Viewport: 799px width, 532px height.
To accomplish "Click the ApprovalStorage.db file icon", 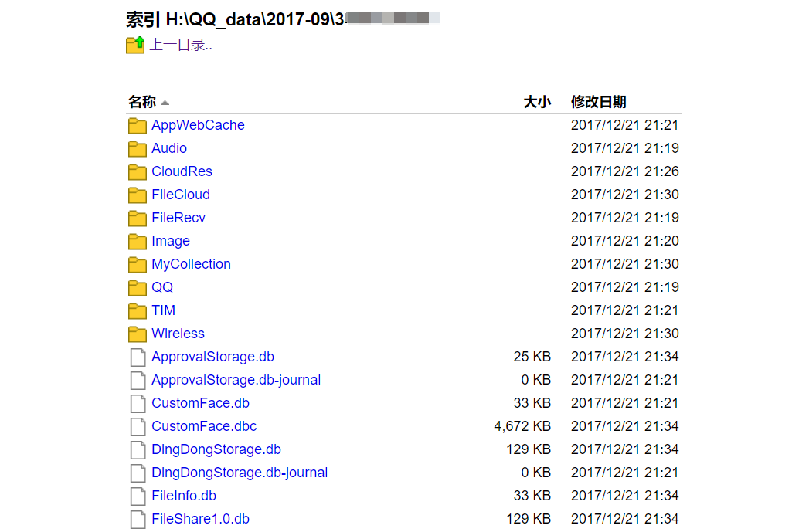I will [x=138, y=357].
